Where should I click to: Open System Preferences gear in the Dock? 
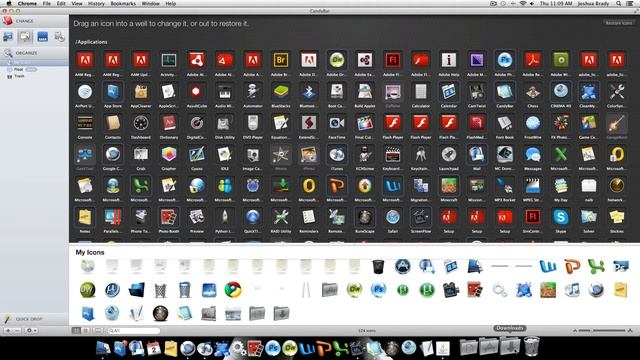pos(238,348)
